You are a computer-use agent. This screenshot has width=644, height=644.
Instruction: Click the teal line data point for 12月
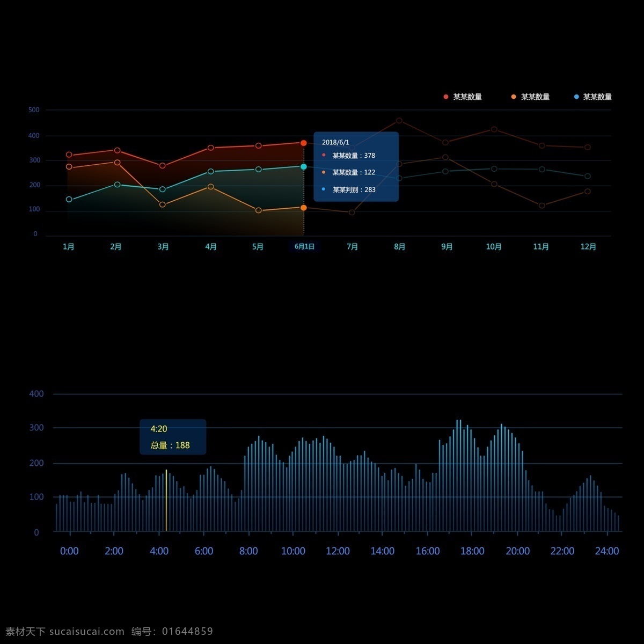pos(588,176)
